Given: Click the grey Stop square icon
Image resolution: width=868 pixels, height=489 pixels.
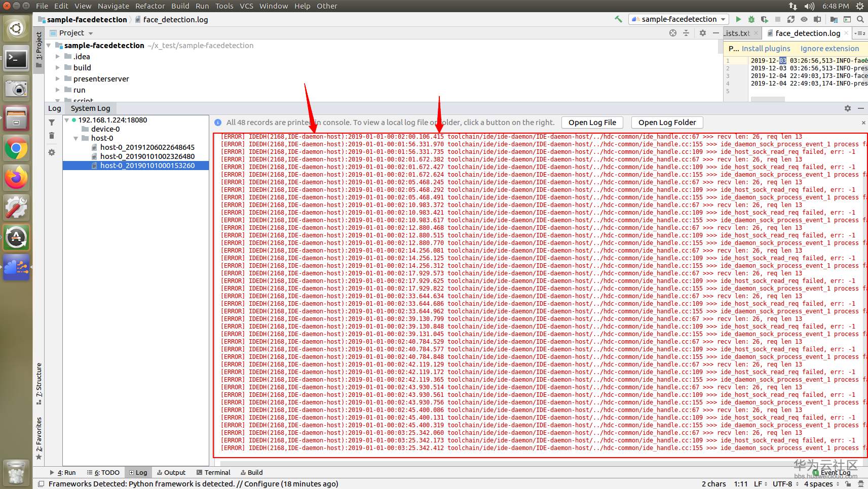Looking at the screenshot, I should click(x=778, y=19).
